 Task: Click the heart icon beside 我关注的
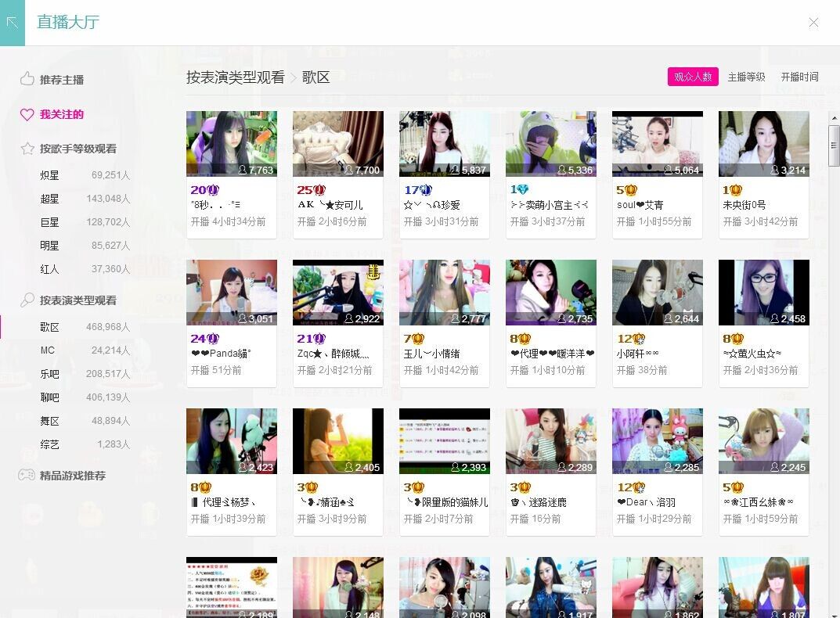pyautogui.click(x=27, y=114)
